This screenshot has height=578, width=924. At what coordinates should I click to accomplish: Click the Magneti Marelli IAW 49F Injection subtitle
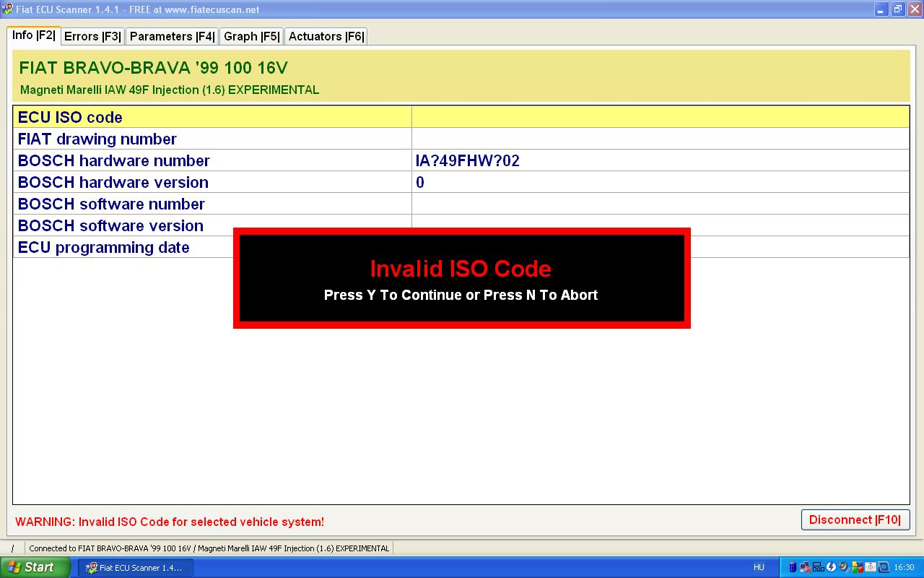pyautogui.click(x=170, y=90)
